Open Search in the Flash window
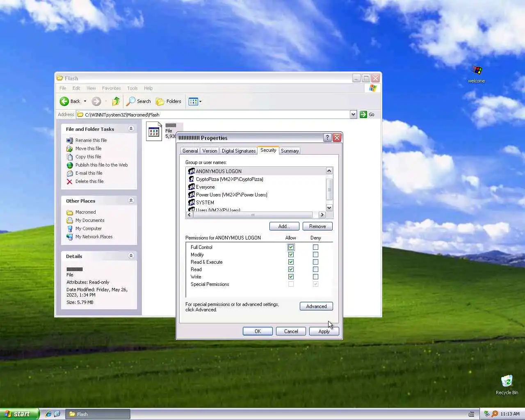Image resolution: width=525 pixels, height=420 pixels. click(x=139, y=101)
